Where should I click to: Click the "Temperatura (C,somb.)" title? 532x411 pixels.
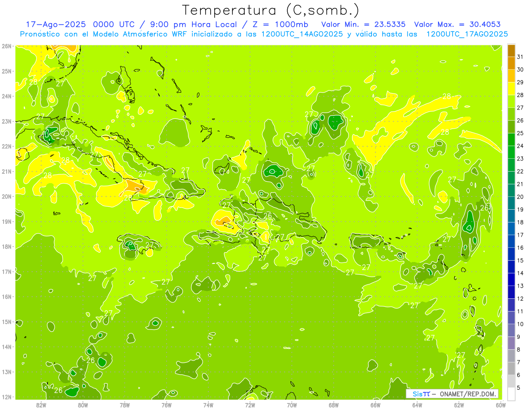pyautogui.click(x=271, y=11)
